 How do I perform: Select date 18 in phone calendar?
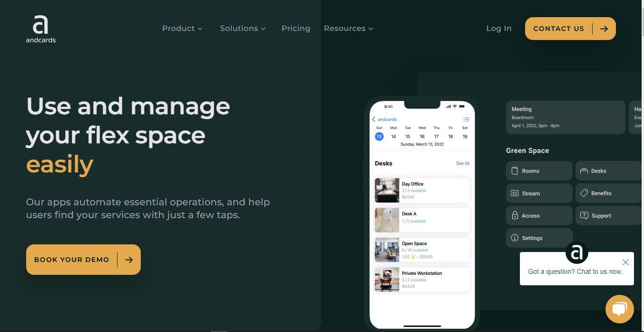(450, 136)
